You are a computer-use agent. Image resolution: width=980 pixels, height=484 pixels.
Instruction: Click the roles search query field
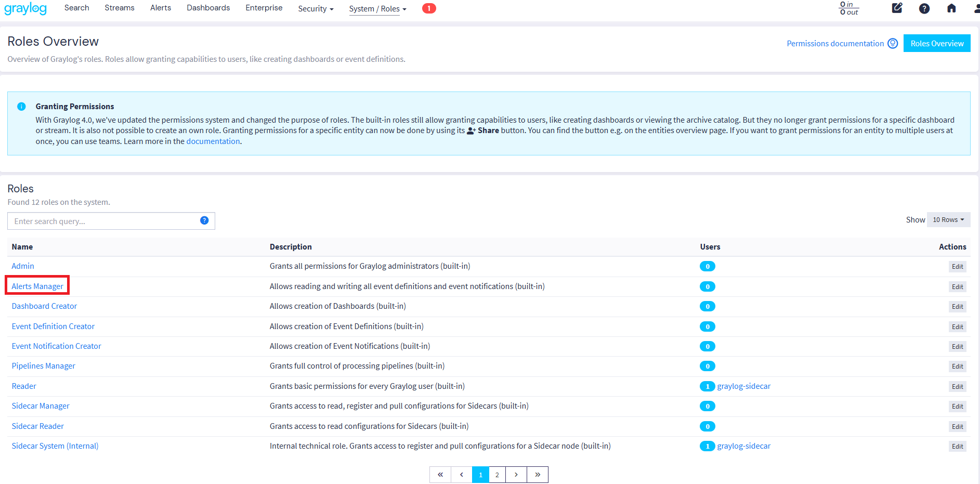point(104,221)
